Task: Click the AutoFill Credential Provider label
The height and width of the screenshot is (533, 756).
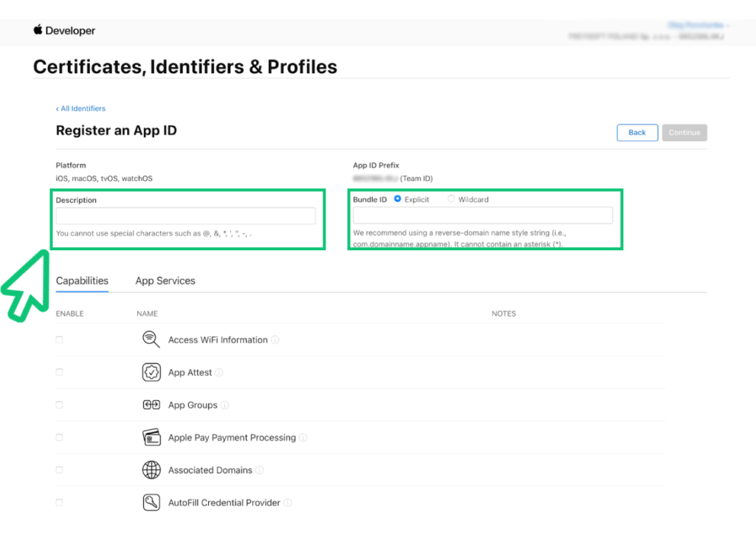Action: click(224, 503)
